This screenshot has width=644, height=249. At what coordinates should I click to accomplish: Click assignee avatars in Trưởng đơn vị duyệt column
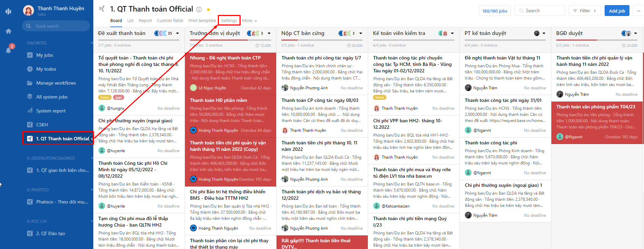255,33
